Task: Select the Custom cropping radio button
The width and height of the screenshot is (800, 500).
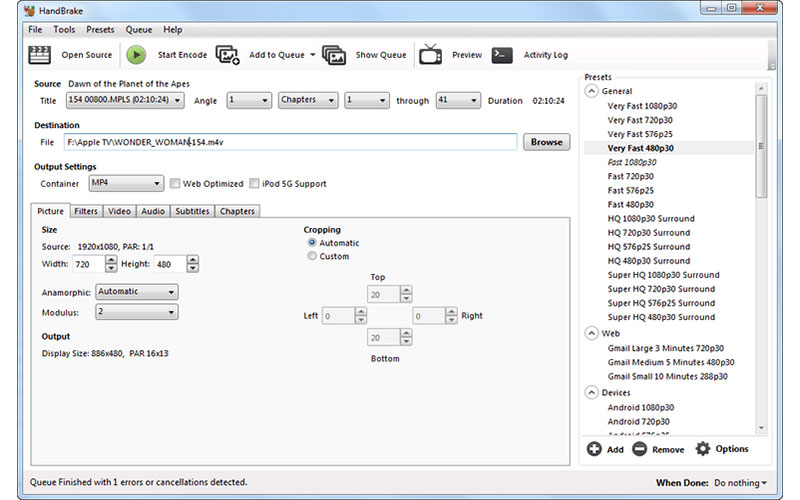Action: tap(312, 256)
